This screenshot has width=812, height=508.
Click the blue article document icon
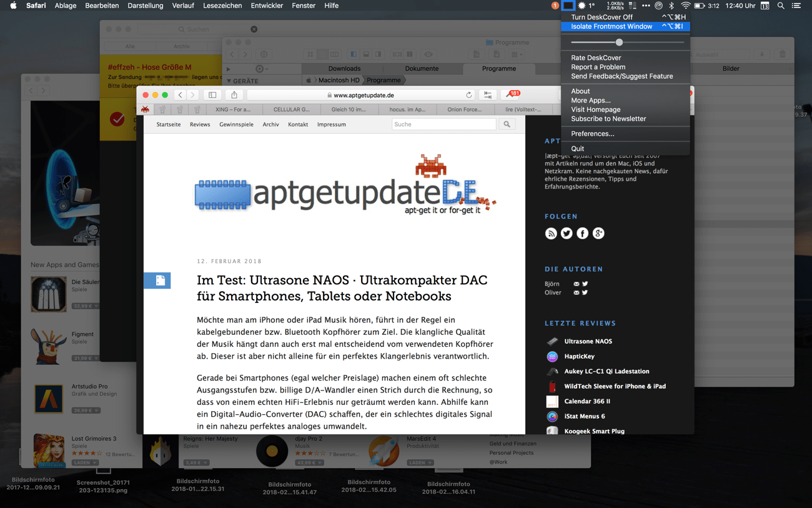[157, 281]
